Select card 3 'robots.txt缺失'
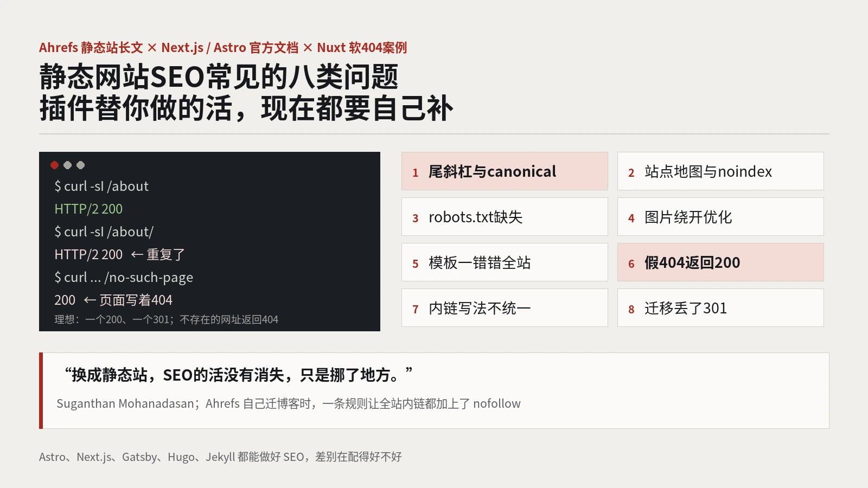Screen dimensions: 868x488 click(x=505, y=217)
